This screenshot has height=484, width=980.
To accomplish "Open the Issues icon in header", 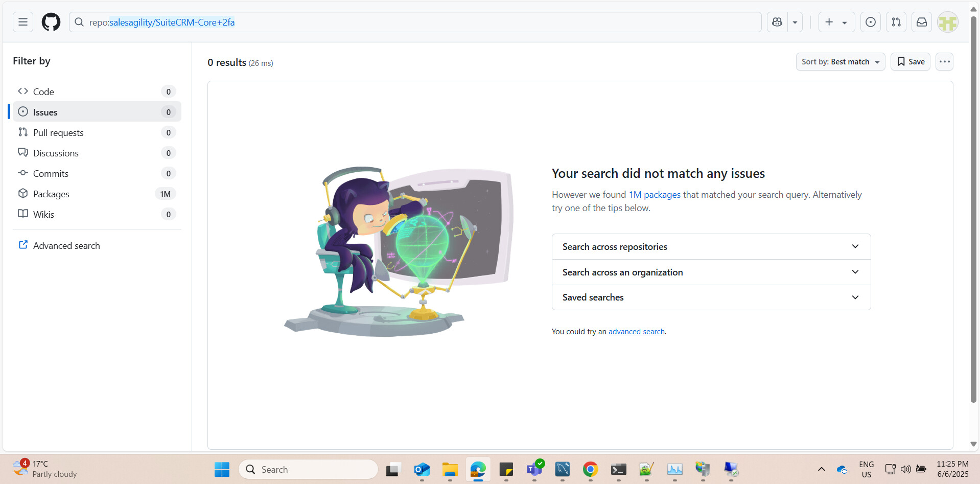I will tap(871, 22).
